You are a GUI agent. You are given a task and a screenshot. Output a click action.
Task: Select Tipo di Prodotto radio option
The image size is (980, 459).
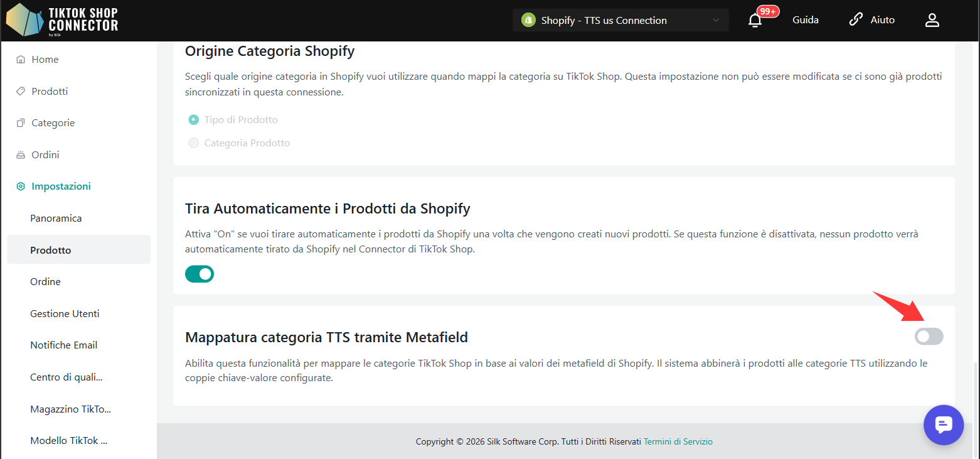[194, 119]
